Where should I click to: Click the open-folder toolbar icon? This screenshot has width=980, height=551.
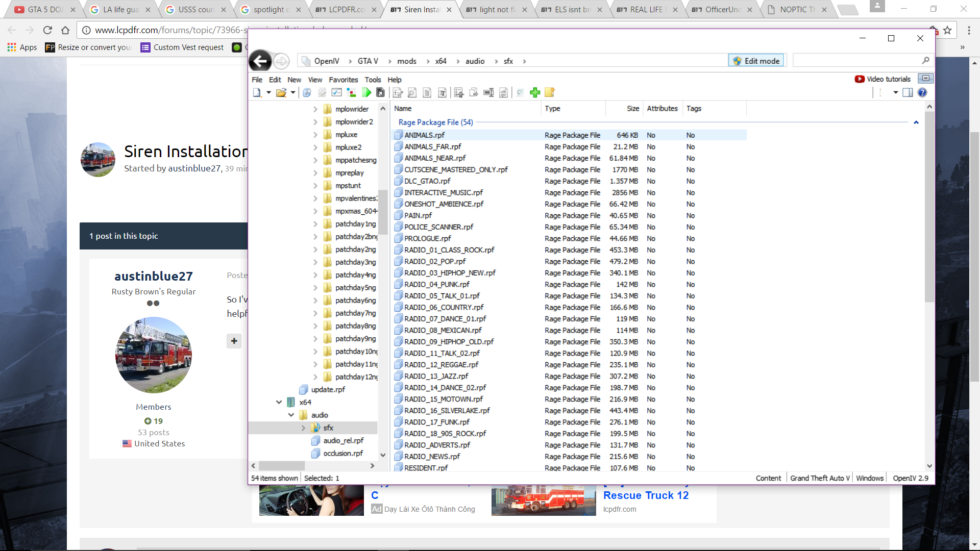click(x=281, y=92)
